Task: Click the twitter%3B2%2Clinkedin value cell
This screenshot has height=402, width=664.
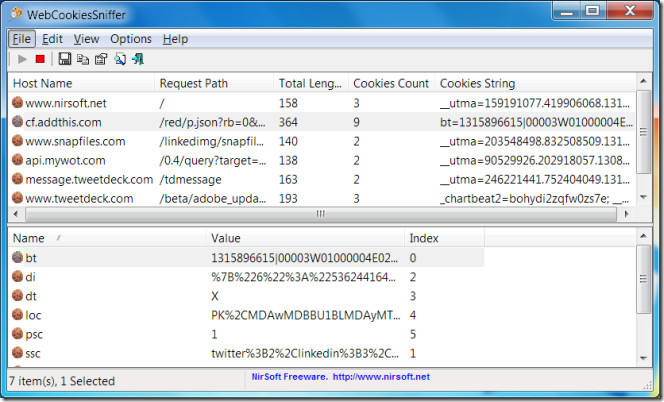Action: (x=305, y=353)
